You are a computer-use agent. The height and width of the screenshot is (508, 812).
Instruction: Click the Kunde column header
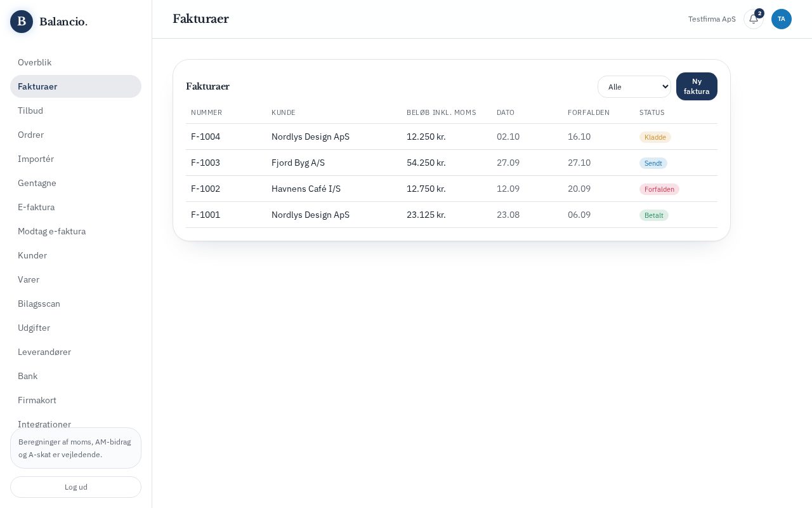284,112
